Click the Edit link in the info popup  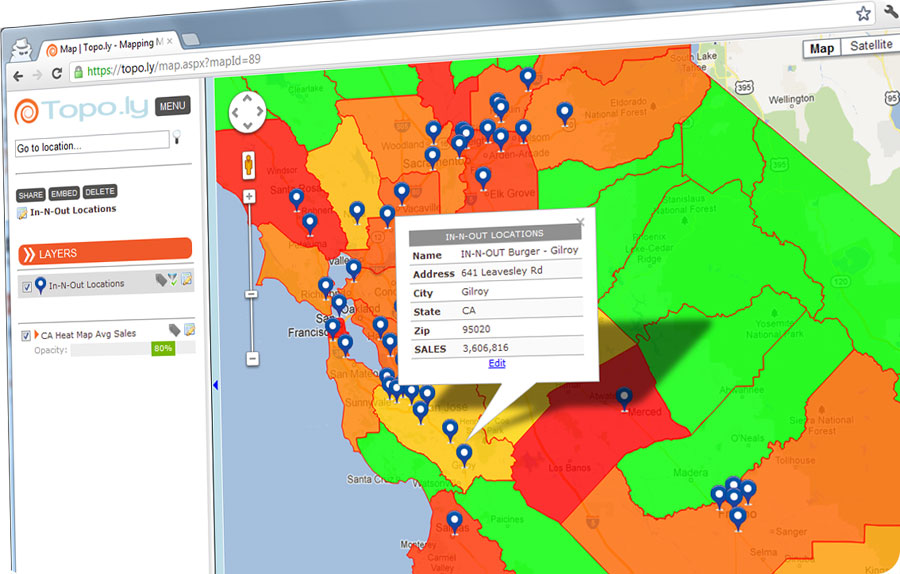pyautogui.click(x=497, y=363)
